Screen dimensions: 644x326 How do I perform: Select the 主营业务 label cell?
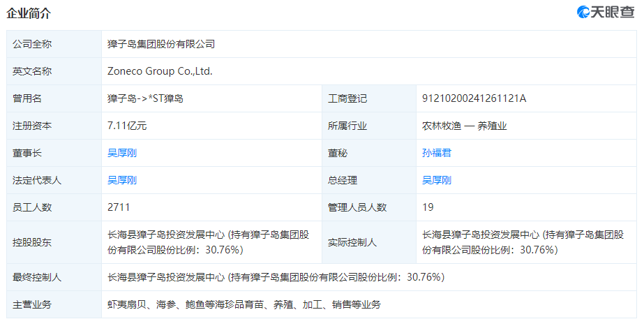coord(54,304)
